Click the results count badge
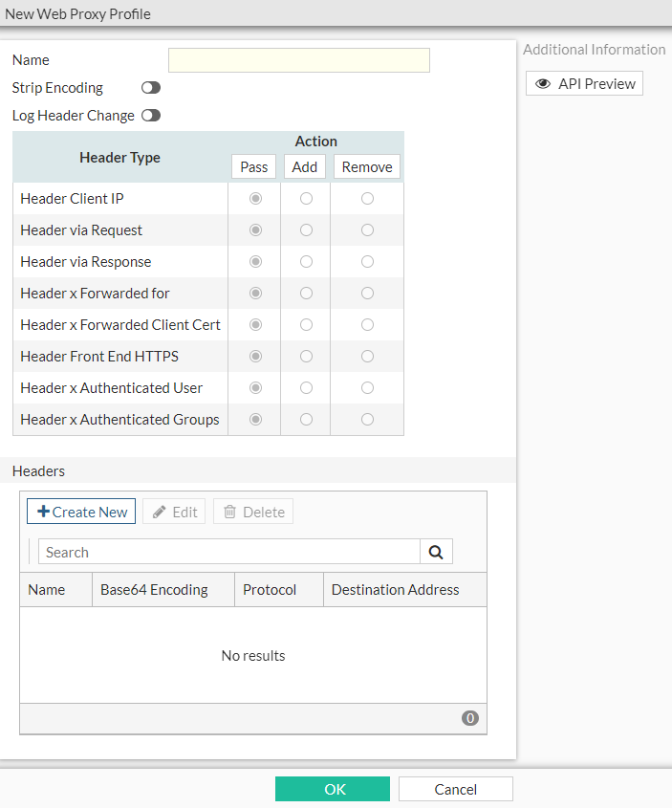Screen dimensions: 672x808 [469, 718]
